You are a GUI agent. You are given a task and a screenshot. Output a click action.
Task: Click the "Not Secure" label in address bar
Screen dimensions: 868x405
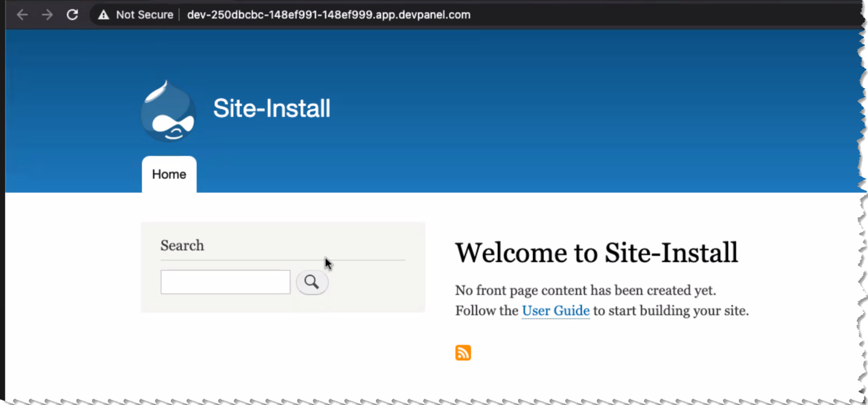pyautogui.click(x=144, y=15)
